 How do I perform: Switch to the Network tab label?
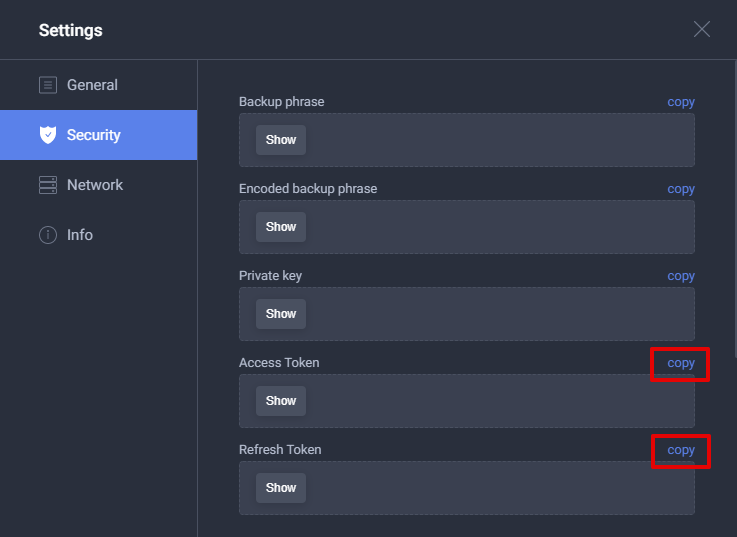point(95,185)
